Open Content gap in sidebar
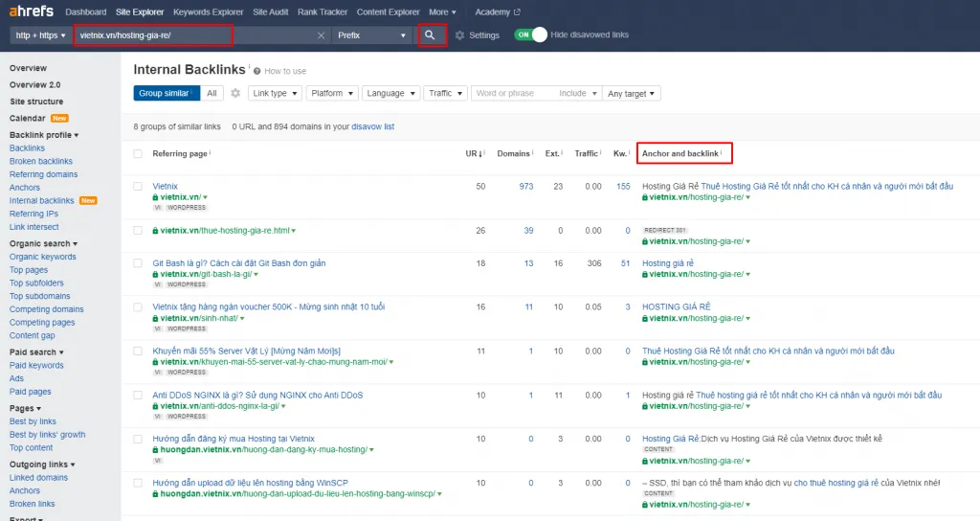The height and width of the screenshot is (521, 980). [x=32, y=336]
